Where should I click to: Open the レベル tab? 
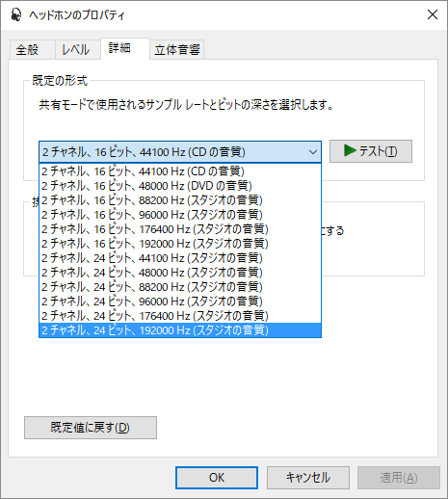pyautogui.click(x=77, y=50)
